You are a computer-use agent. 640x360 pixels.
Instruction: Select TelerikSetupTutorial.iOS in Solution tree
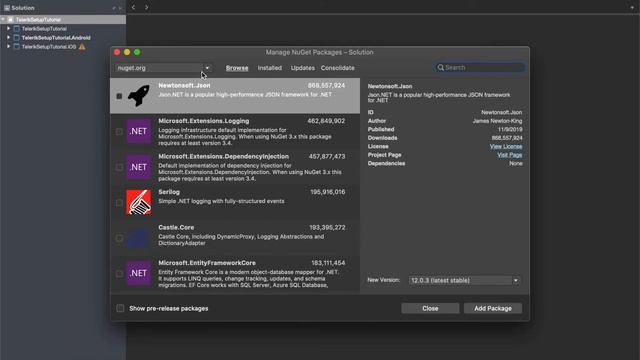(x=49, y=47)
